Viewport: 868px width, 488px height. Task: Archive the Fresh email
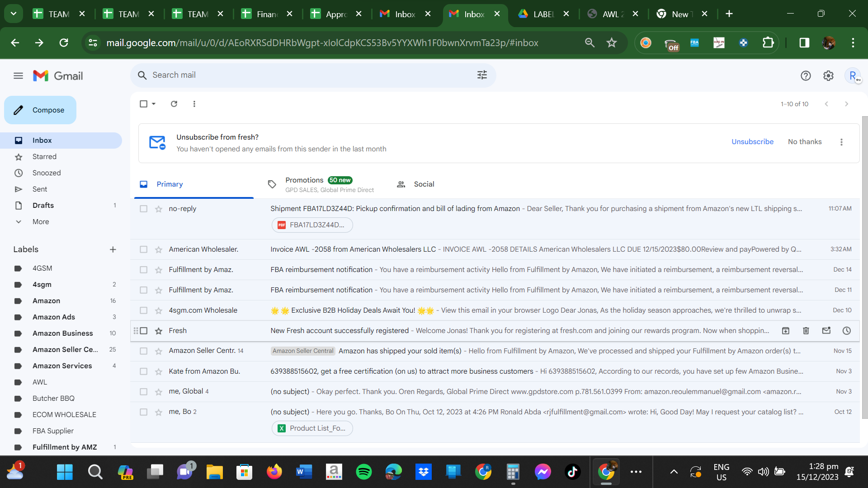pos(786,331)
